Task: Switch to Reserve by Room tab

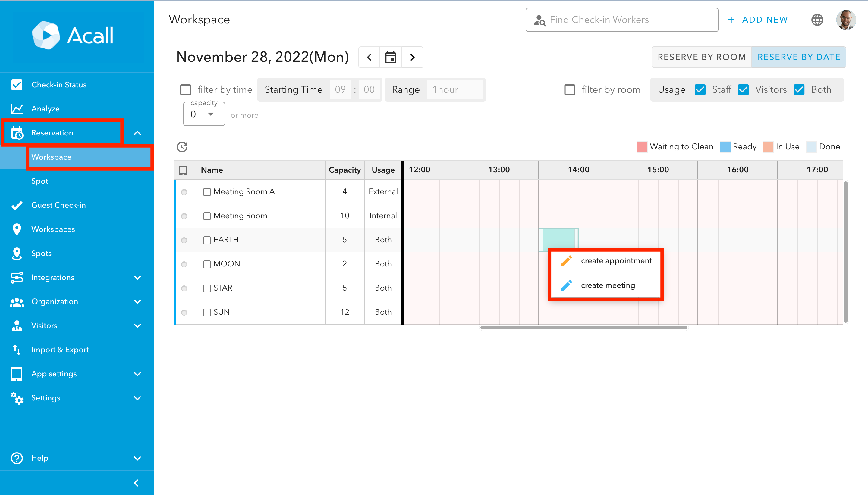Action: coord(702,57)
